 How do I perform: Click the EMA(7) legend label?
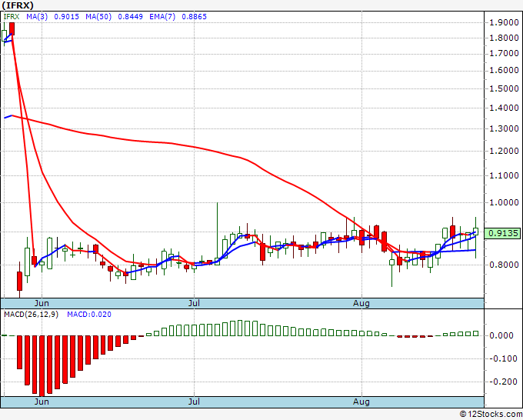point(162,17)
